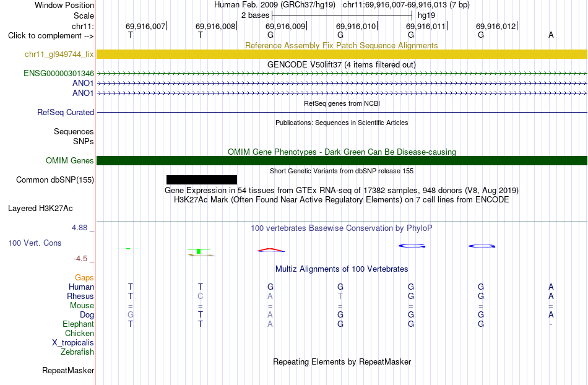Click the X_tropicalis alignment row label

[73, 343]
